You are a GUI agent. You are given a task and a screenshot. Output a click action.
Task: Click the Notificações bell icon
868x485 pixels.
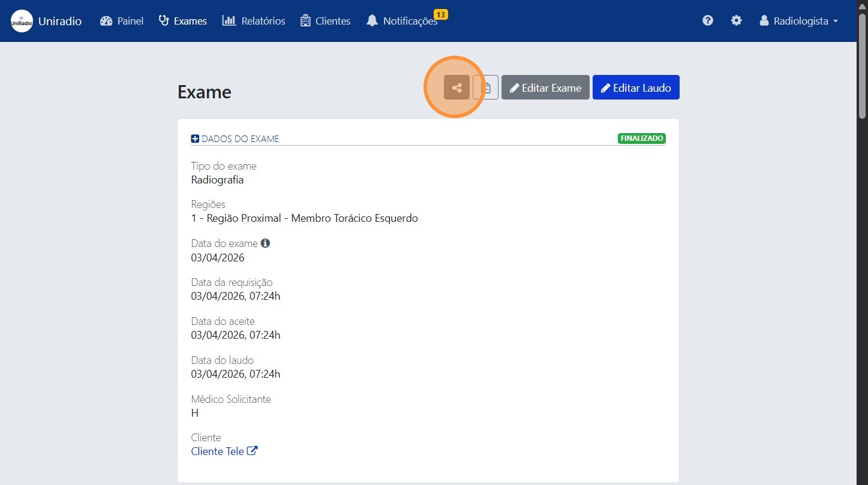tap(372, 21)
